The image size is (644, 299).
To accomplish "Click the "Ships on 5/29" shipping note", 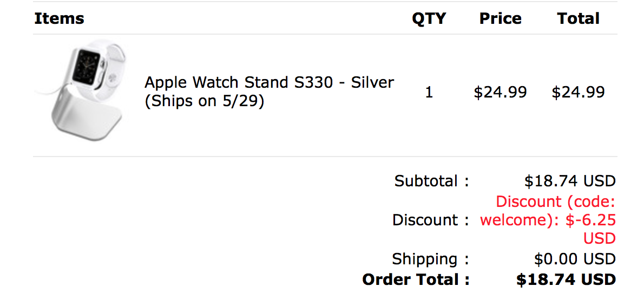I will [x=204, y=102].
